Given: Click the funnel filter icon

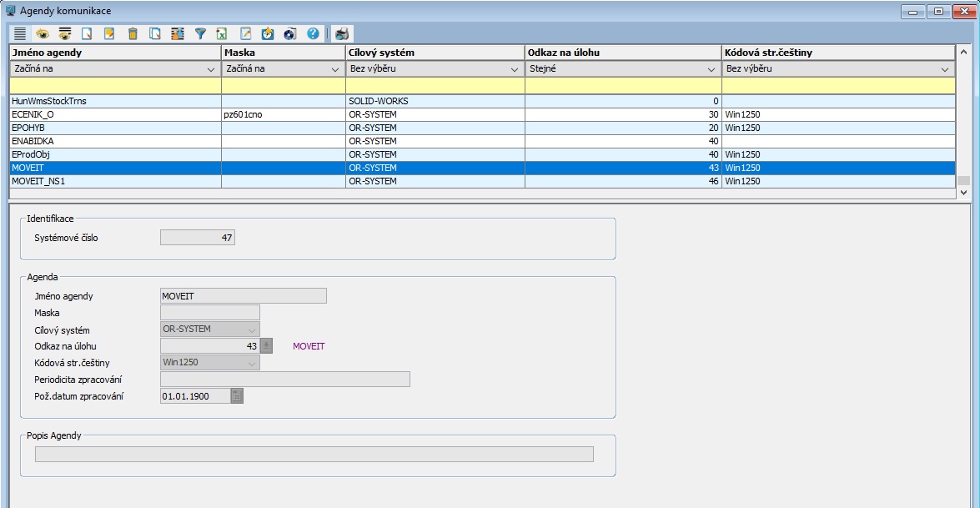Looking at the screenshot, I should [200, 34].
